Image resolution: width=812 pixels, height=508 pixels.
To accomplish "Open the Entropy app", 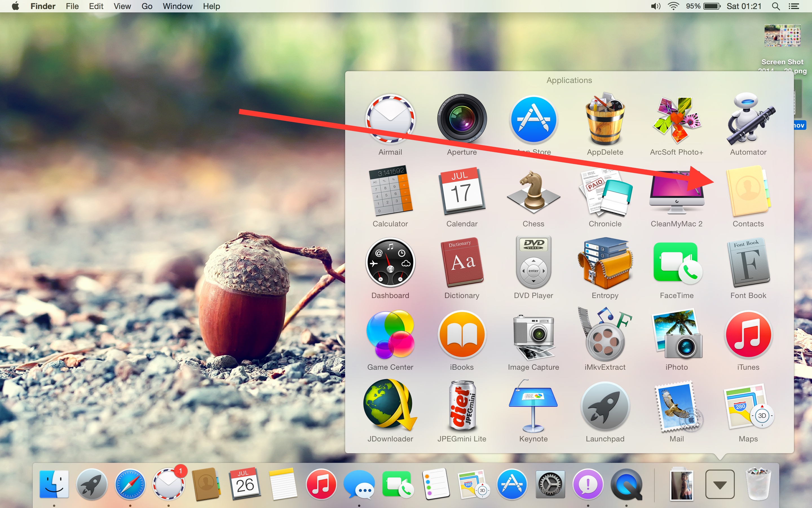I will [x=605, y=263].
